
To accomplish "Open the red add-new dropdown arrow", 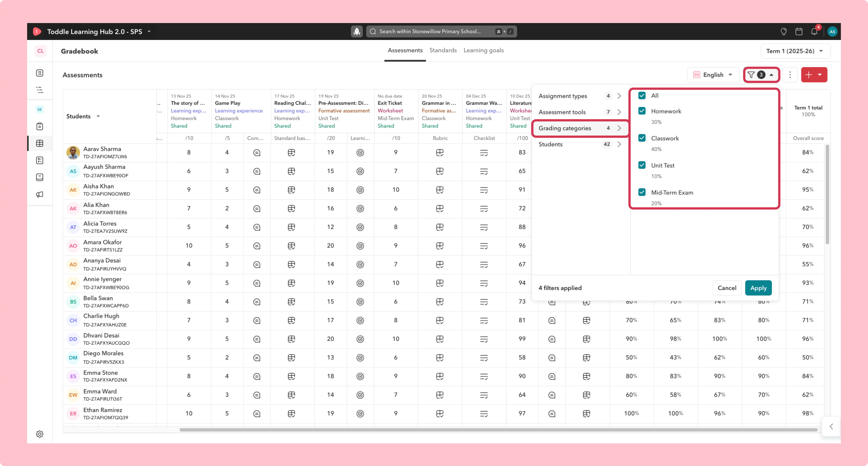I will pos(820,75).
